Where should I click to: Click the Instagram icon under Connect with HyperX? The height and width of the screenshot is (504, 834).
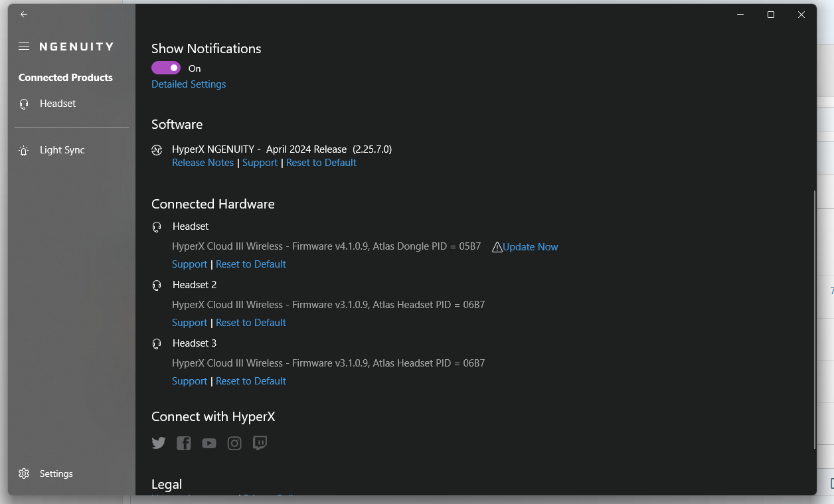click(x=234, y=443)
